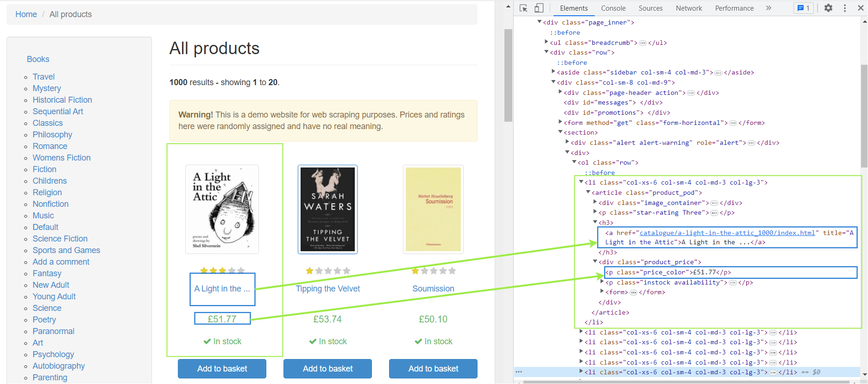868x384 pixels.
Task: Switch to the Console tab
Action: click(x=613, y=8)
